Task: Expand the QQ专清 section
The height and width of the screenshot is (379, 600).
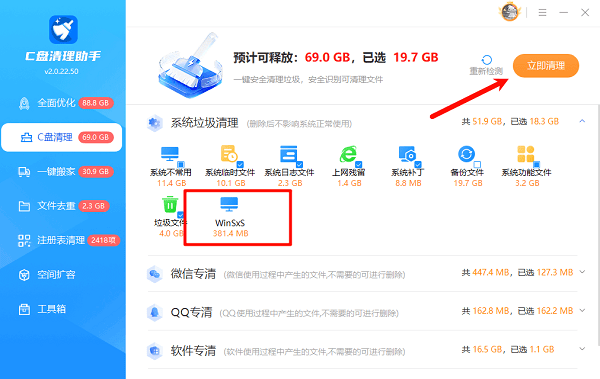Action: 582,310
